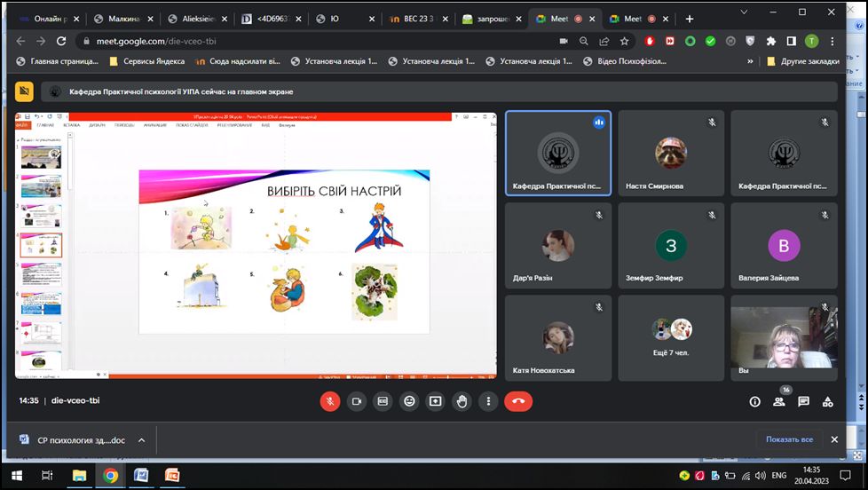Switch to the Alieksieie tab

click(x=198, y=19)
